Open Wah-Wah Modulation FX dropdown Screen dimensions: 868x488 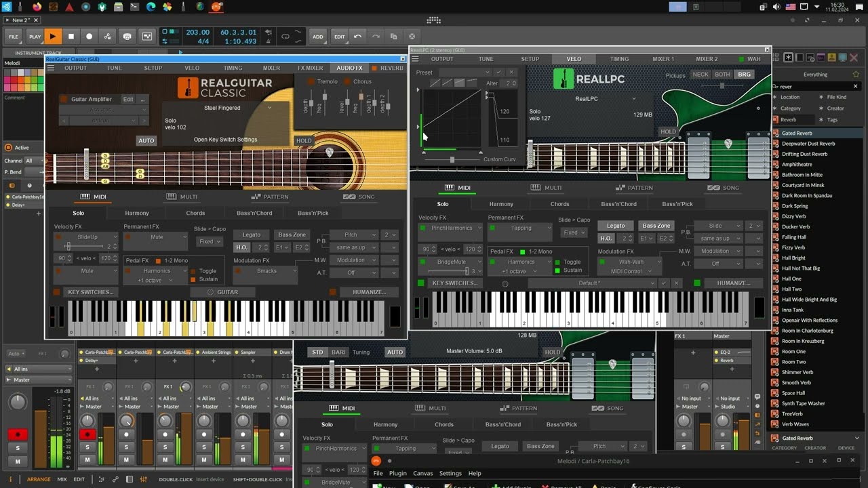pos(630,262)
